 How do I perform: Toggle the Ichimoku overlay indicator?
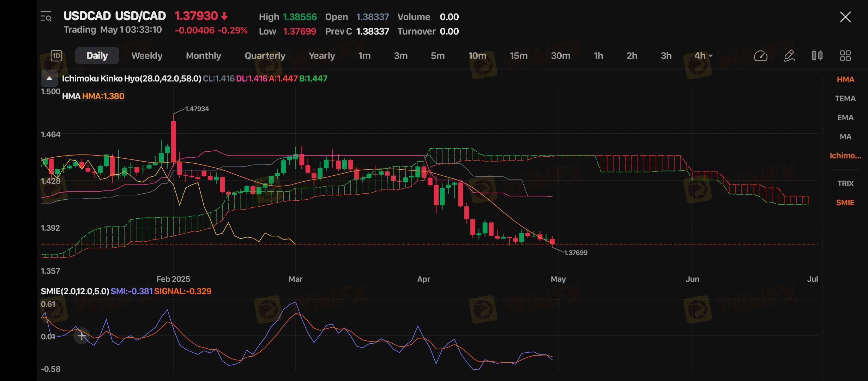coord(845,156)
